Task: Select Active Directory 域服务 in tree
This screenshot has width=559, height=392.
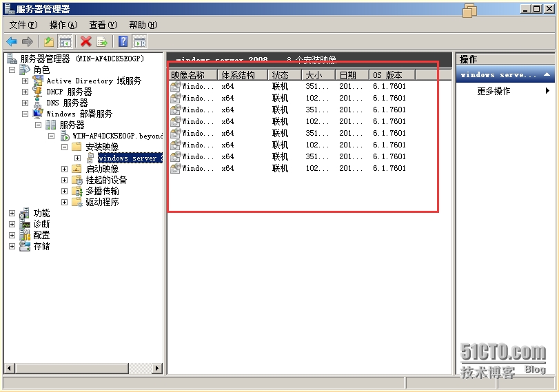Action: tap(94, 81)
